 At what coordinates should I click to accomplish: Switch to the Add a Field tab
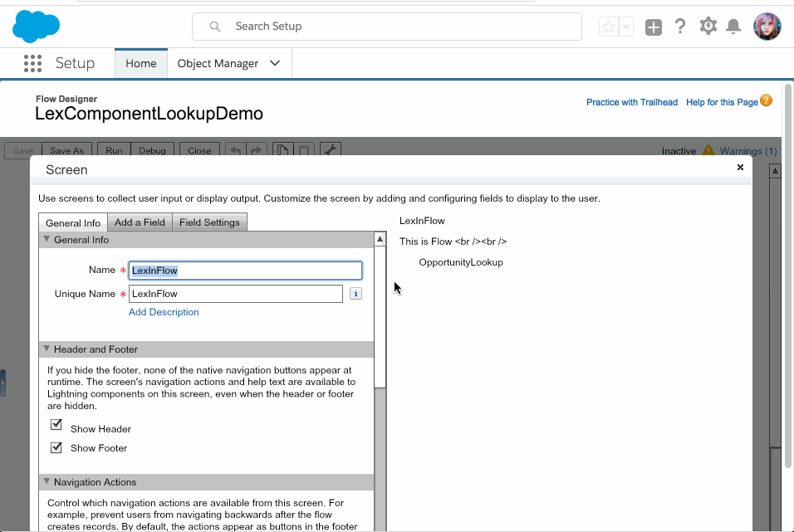tap(140, 222)
